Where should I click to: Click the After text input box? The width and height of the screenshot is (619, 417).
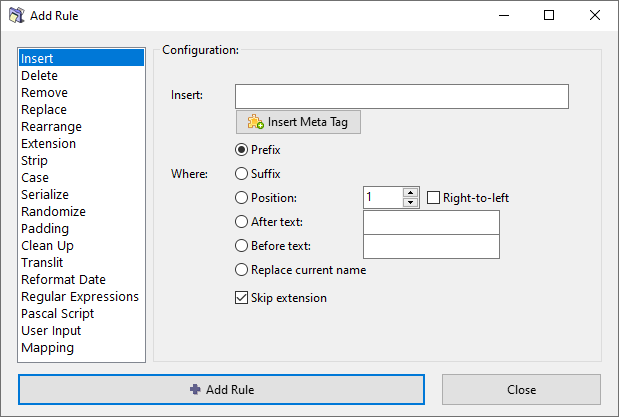point(431,222)
